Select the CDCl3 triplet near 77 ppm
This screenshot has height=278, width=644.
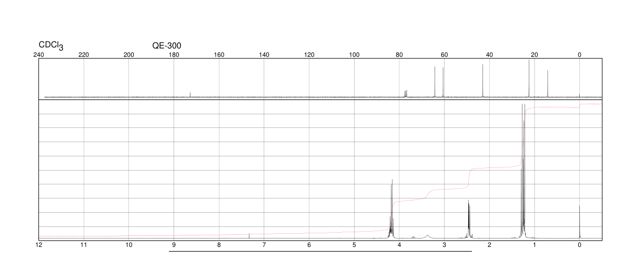(406, 94)
